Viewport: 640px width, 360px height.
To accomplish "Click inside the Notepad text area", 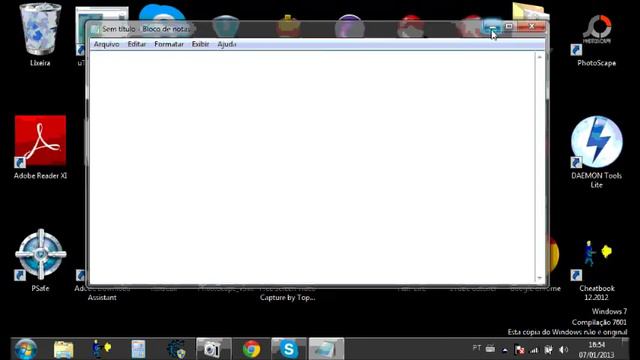I will coord(312,167).
